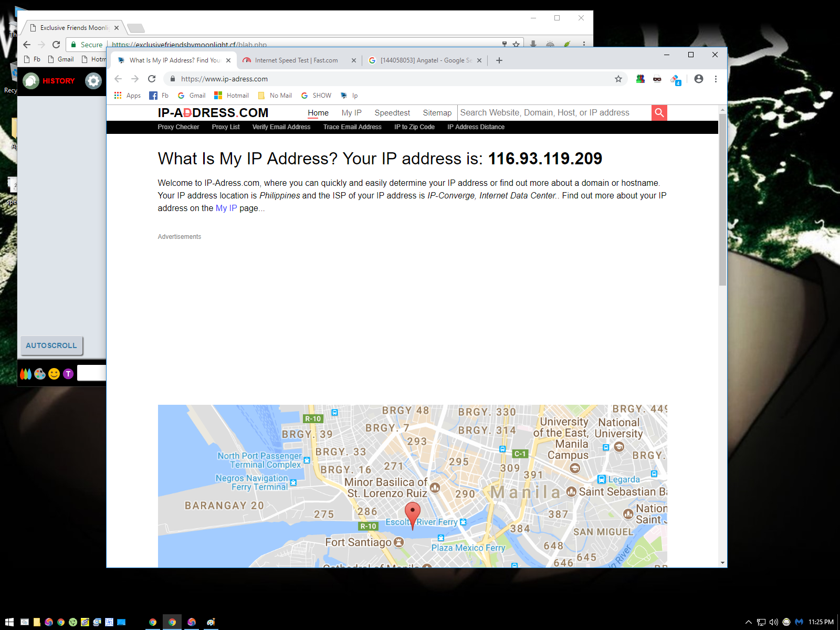Click the masked spy extension icon

(x=657, y=79)
